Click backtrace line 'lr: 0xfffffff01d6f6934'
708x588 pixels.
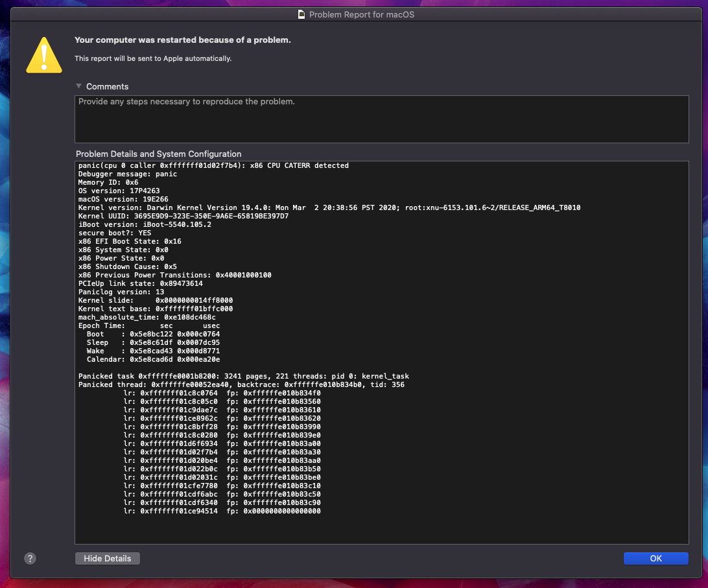[222, 443]
